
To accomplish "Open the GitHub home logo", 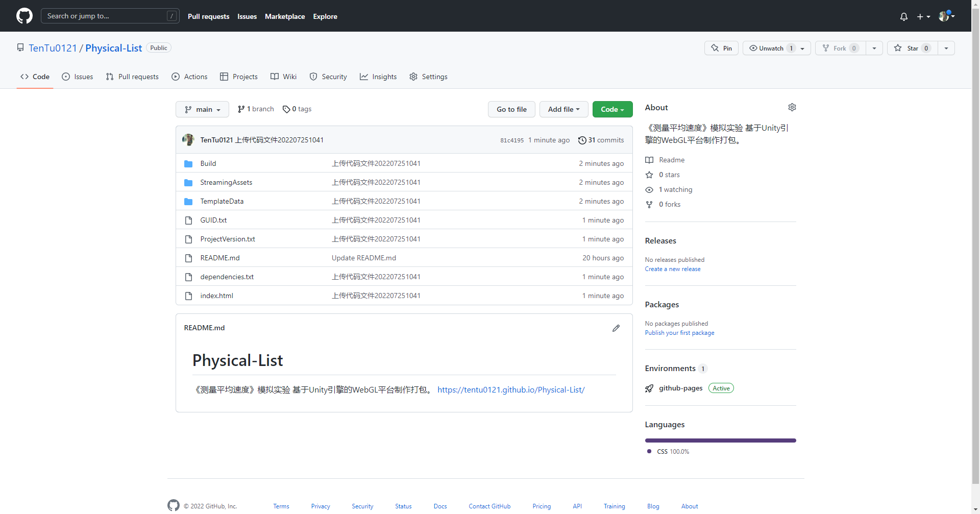I will tap(24, 16).
